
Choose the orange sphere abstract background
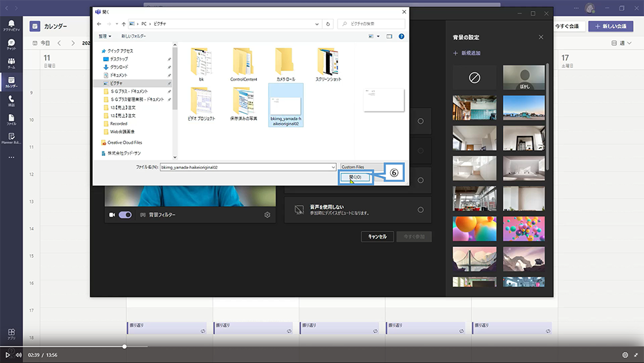(475, 229)
